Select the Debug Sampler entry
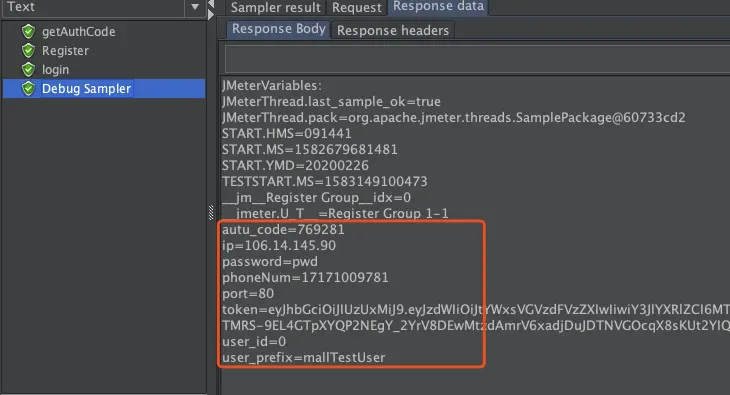The width and height of the screenshot is (730, 395). point(104,89)
